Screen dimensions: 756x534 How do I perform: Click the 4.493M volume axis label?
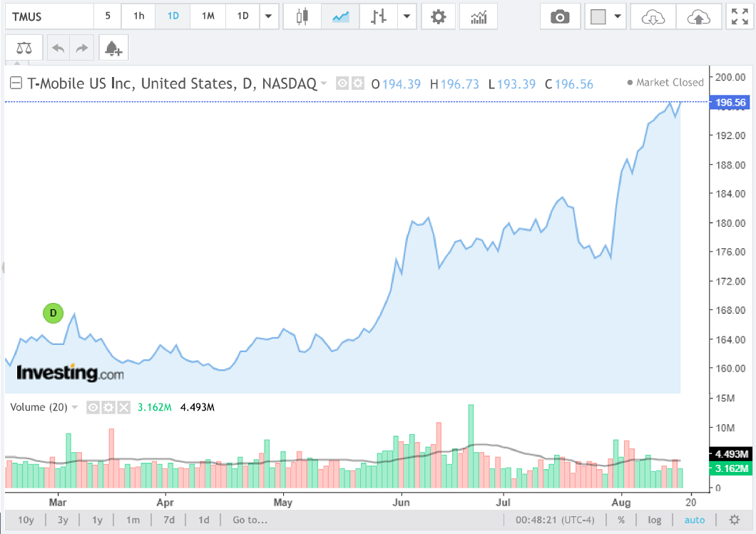point(731,454)
